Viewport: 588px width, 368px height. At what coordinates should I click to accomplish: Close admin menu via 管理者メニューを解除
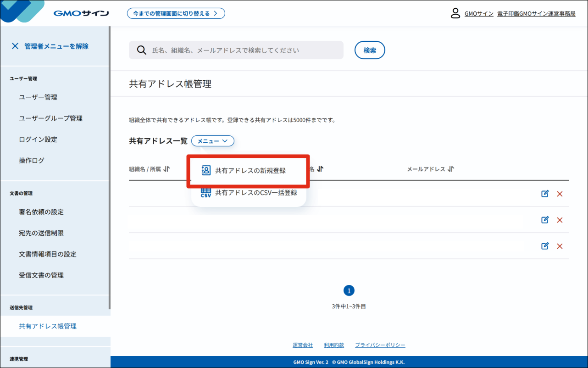[x=50, y=46]
